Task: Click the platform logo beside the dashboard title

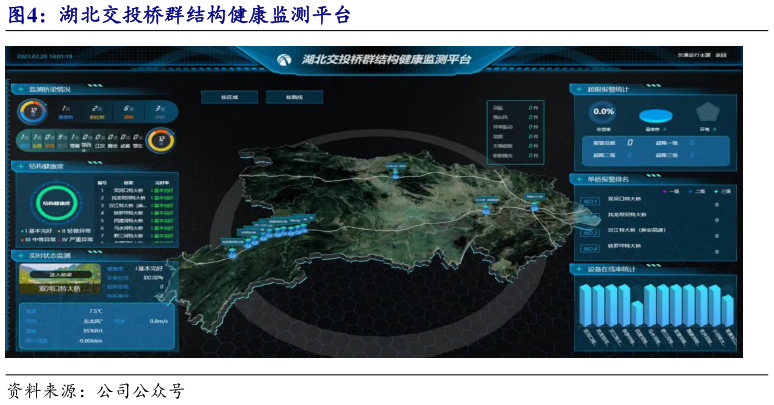Action: [284, 59]
